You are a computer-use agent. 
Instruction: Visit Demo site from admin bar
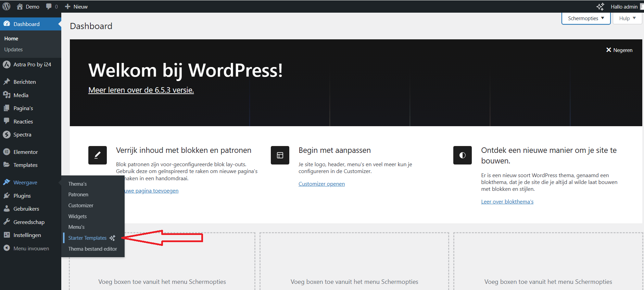click(28, 6)
